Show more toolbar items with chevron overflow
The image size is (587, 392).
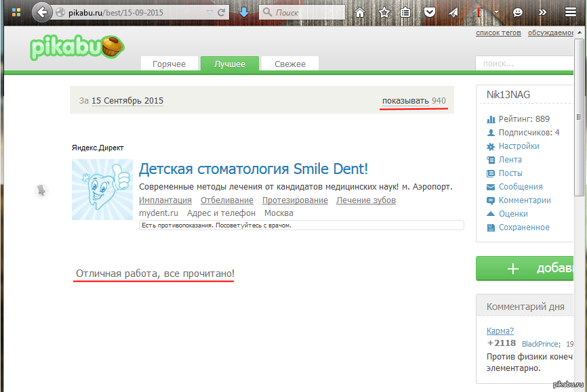[x=542, y=12]
